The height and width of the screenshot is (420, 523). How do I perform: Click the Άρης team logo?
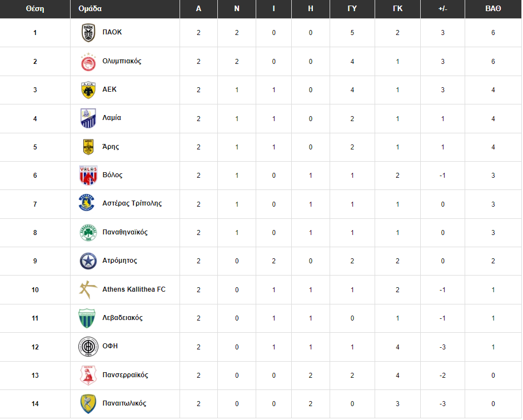coord(88,147)
